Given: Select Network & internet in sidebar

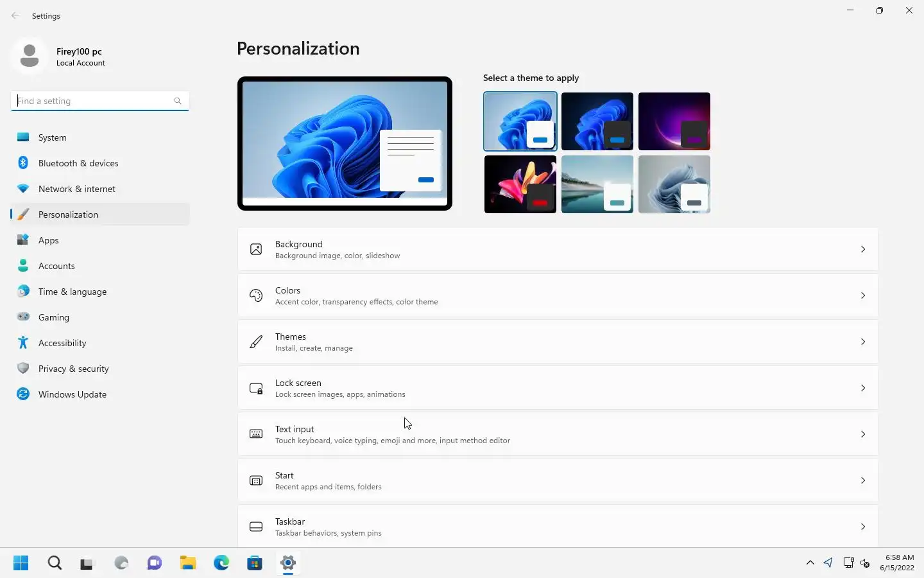Looking at the screenshot, I should coord(100,189).
